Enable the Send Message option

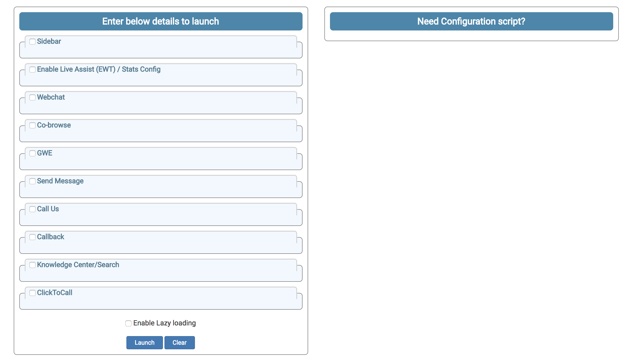(32, 181)
